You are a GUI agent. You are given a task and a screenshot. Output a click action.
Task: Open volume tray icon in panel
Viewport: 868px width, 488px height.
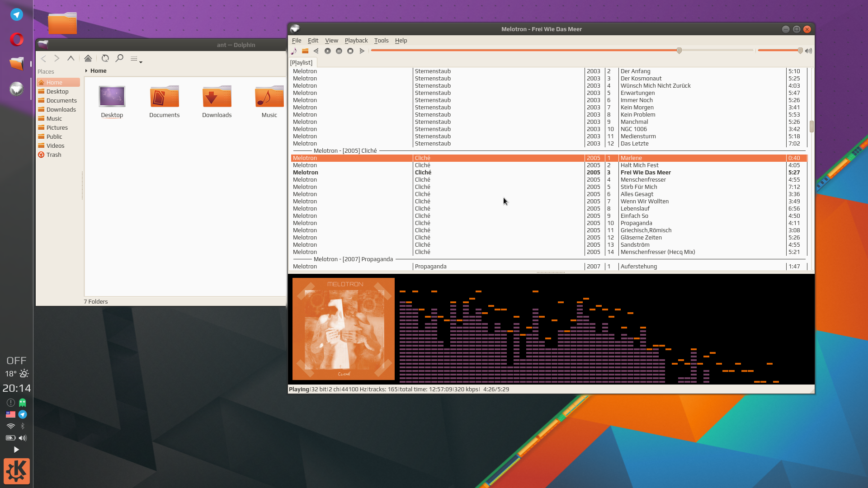(23, 438)
